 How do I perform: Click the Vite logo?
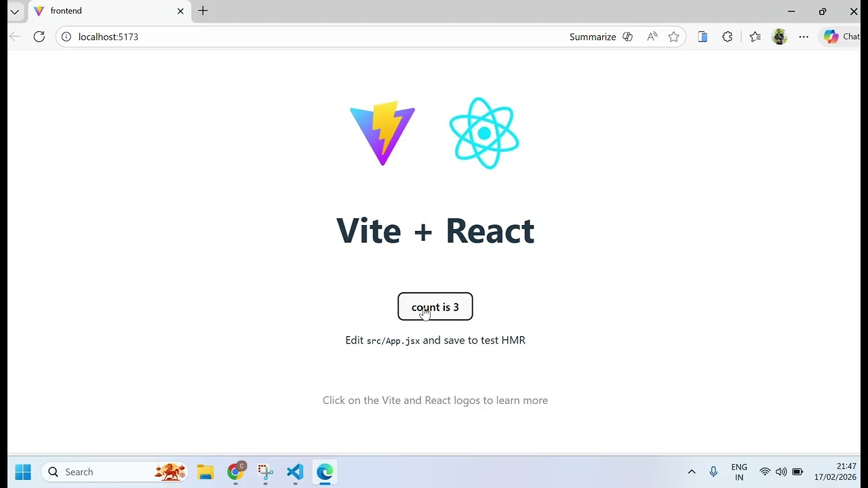tap(382, 133)
